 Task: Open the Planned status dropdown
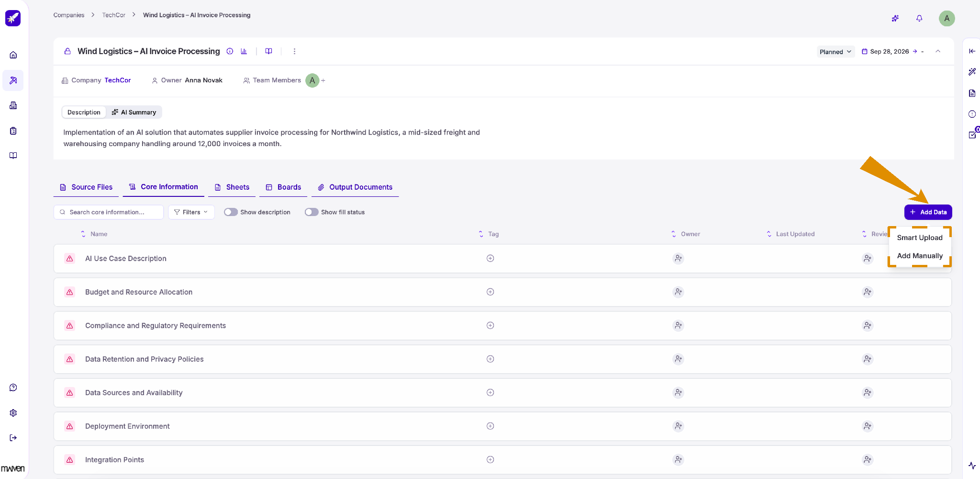click(x=835, y=52)
